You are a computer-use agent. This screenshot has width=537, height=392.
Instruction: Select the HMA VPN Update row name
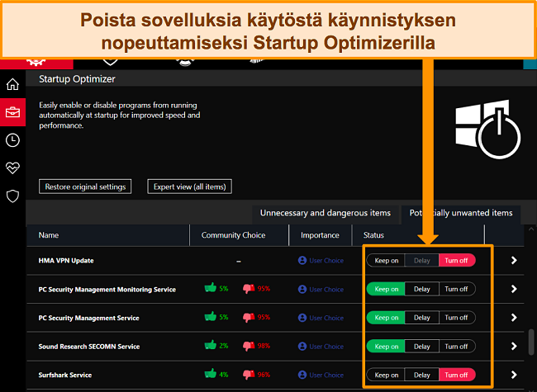coord(66,261)
